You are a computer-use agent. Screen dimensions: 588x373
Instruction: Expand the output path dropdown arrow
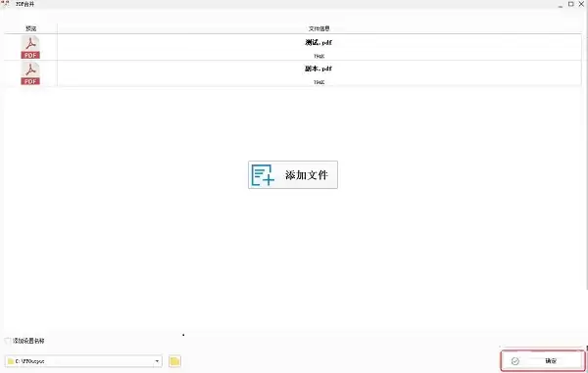pyautogui.click(x=157, y=361)
